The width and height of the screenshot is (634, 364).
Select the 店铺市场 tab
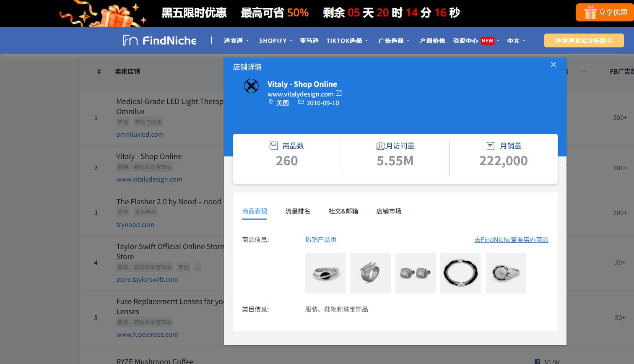pyautogui.click(x=389, y=211)
